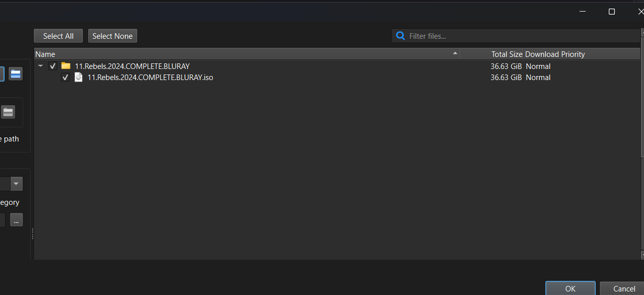Image resolution: width=644 pixels, height=295 pixels.
Task: Minimize the dialog window
Action: coord(583,12)
